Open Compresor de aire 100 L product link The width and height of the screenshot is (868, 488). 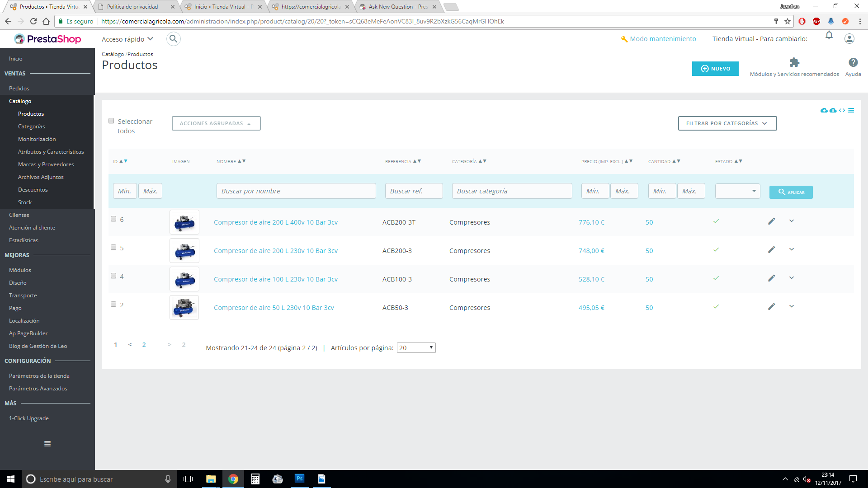[x=275, y=279]
